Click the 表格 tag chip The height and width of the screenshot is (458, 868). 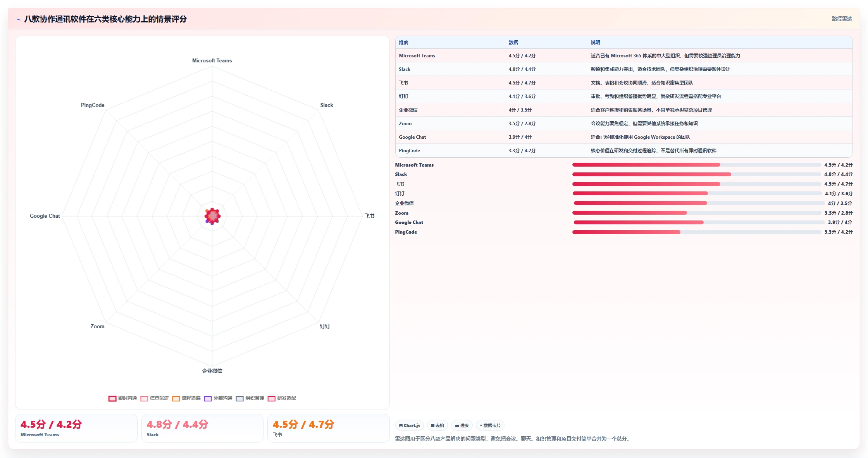click(437, 425)
